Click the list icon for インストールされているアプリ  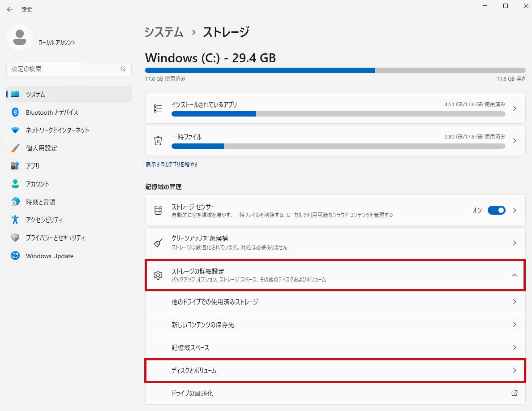[158, 108]
